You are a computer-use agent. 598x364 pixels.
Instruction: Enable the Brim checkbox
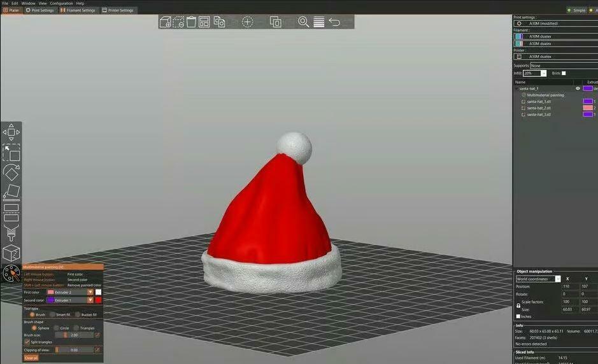click(x=564, y=73)
